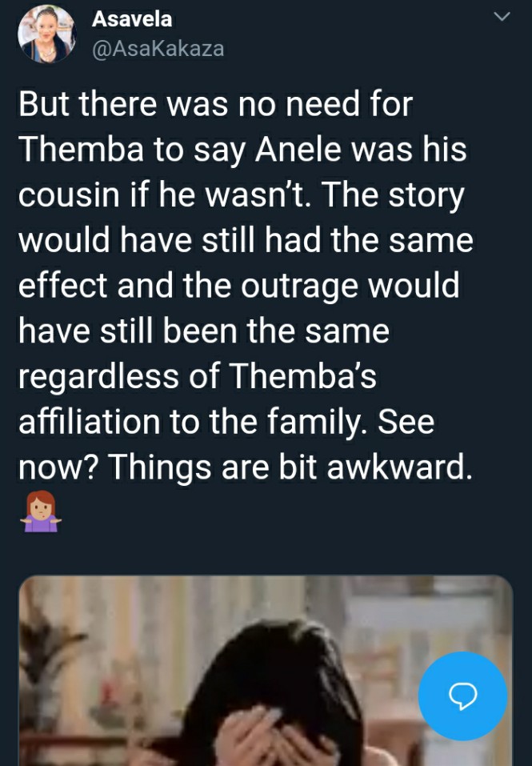Click the word 'effect' in the tweet

click(62, 285)
